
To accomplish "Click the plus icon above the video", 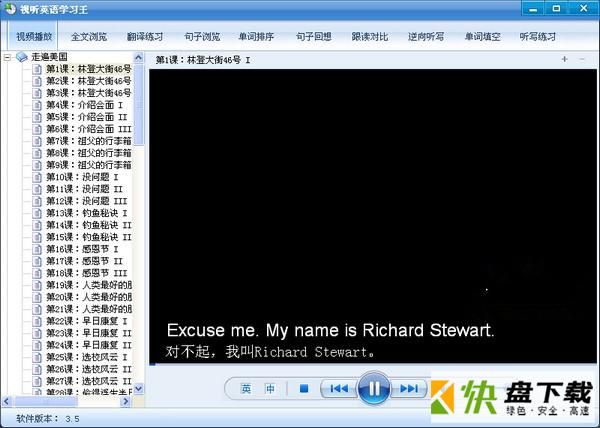I will (564, 59).
